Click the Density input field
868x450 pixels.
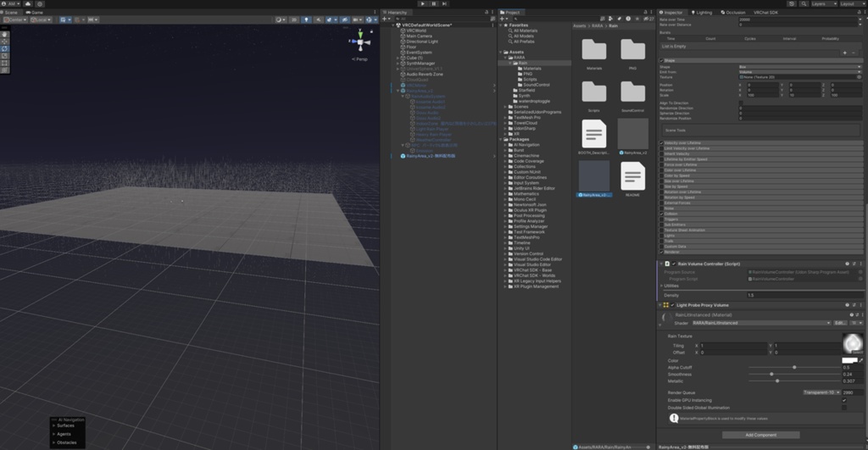coord(801,295)
